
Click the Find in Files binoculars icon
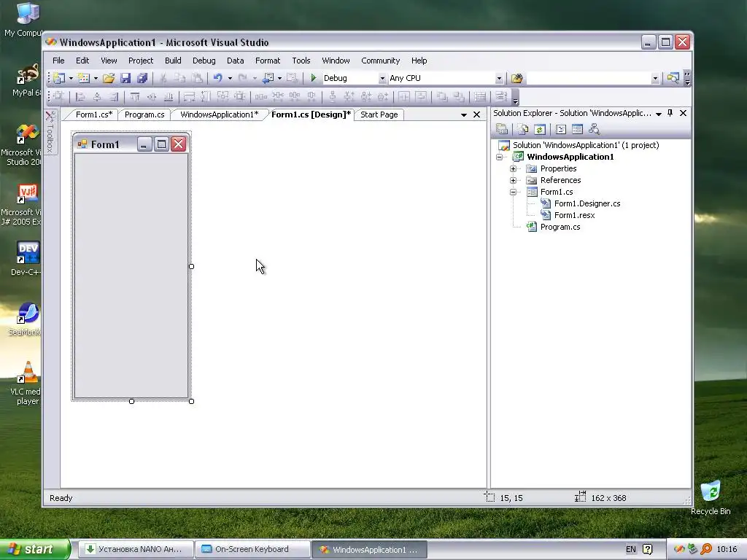517,78
